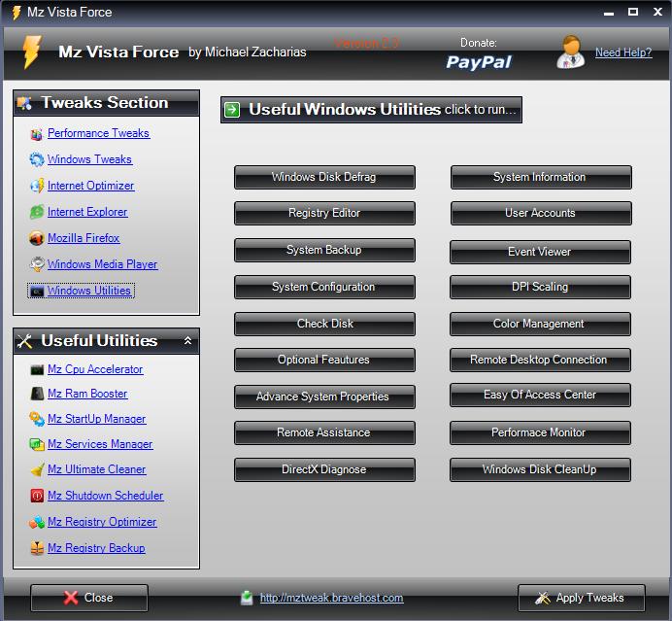
Task: Open Performance Tweaks section
Action: [x=98, y=133]
